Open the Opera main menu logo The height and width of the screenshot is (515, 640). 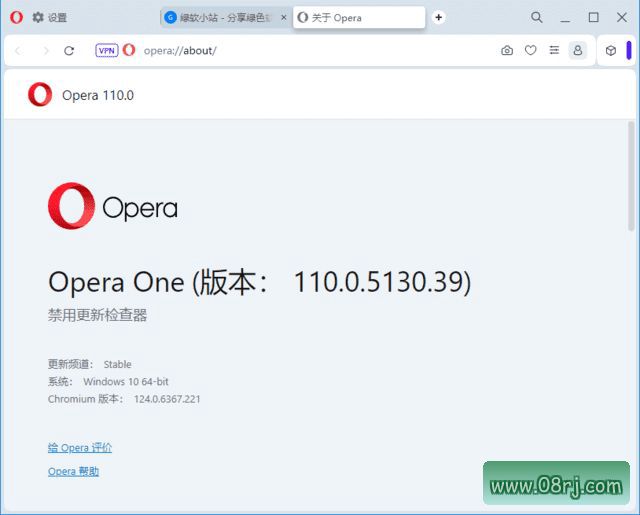16,18
